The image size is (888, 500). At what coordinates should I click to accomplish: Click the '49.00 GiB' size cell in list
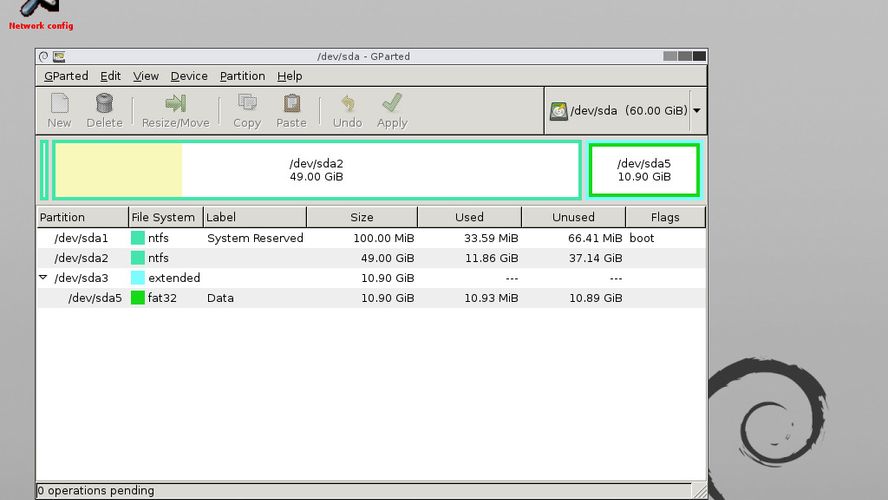pyautogui.click(x=387, y=258)
